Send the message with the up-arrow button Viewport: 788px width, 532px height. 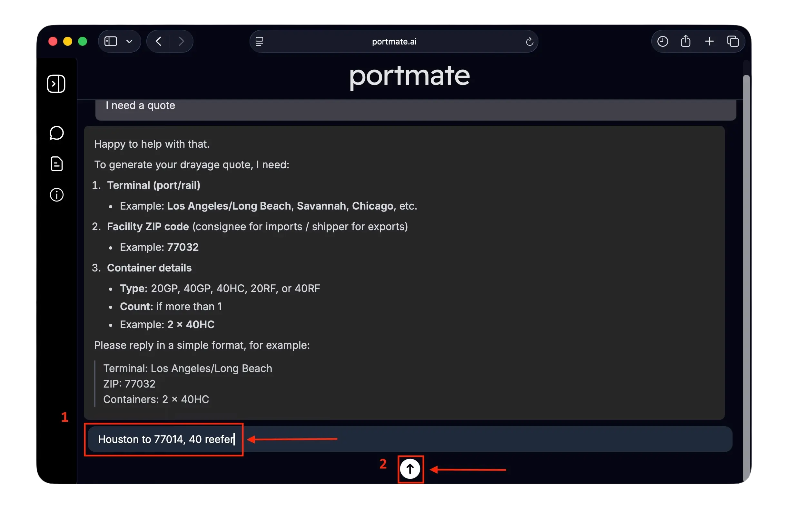pos(410,469)
